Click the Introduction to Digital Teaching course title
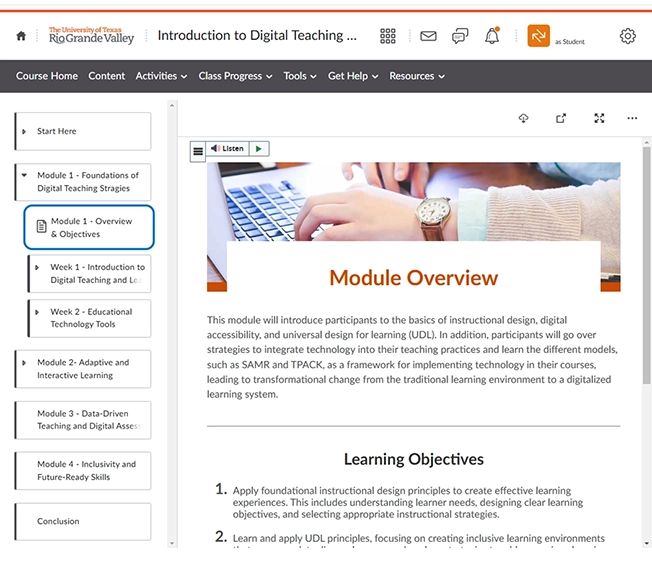The height and width of the screenshot is (561, 652). (x=257, y=36)
